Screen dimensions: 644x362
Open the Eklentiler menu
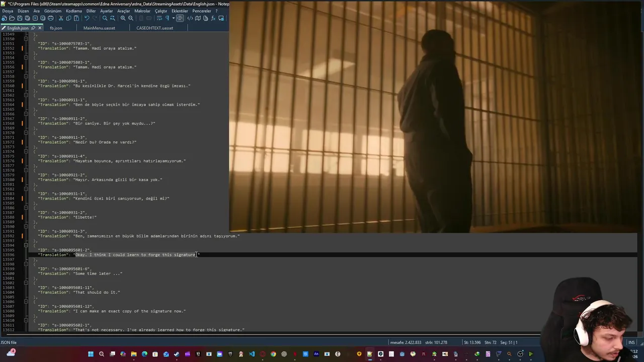pyautogui.click(x=180, y=11)
